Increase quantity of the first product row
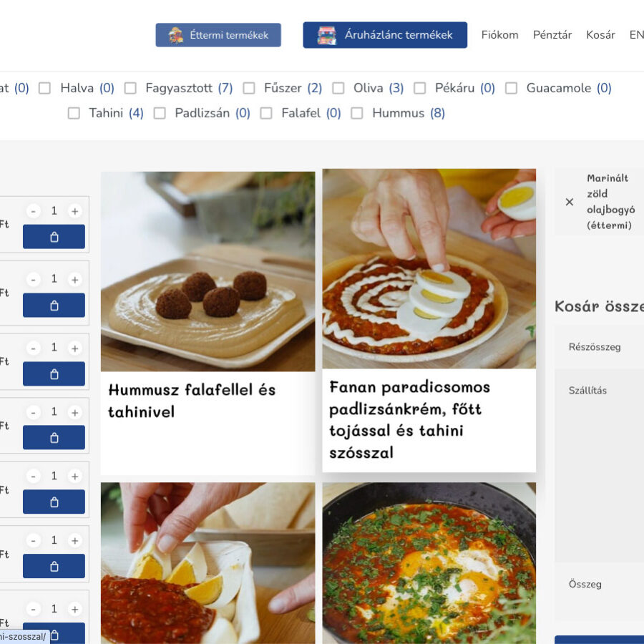This screenshot has height=644, width=644. point(74,211)
